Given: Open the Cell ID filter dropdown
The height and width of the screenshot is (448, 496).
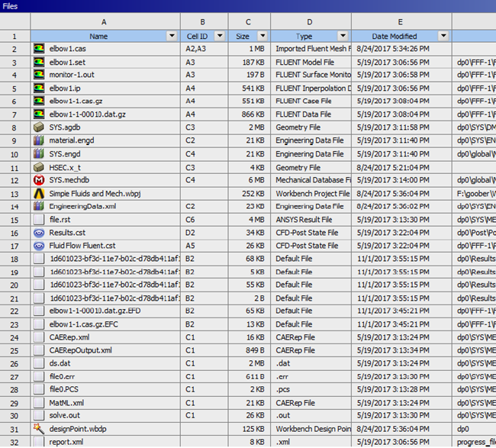Looking at the screenshot, I should click(x=220, y=36).
